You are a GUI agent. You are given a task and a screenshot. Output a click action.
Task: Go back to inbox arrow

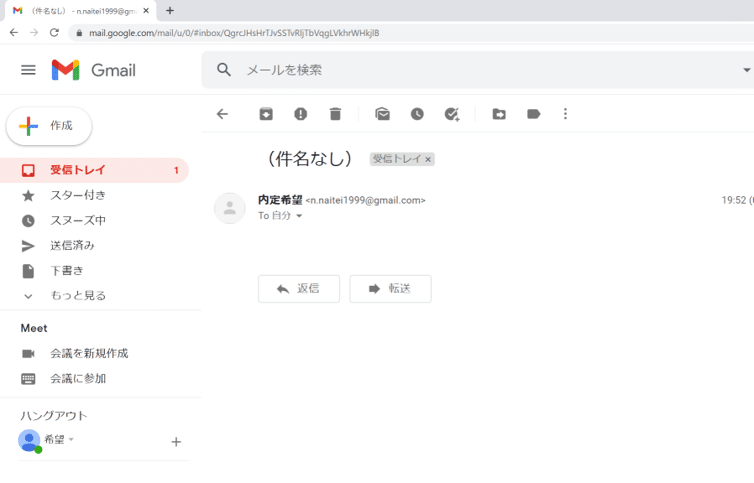[222, 114]
